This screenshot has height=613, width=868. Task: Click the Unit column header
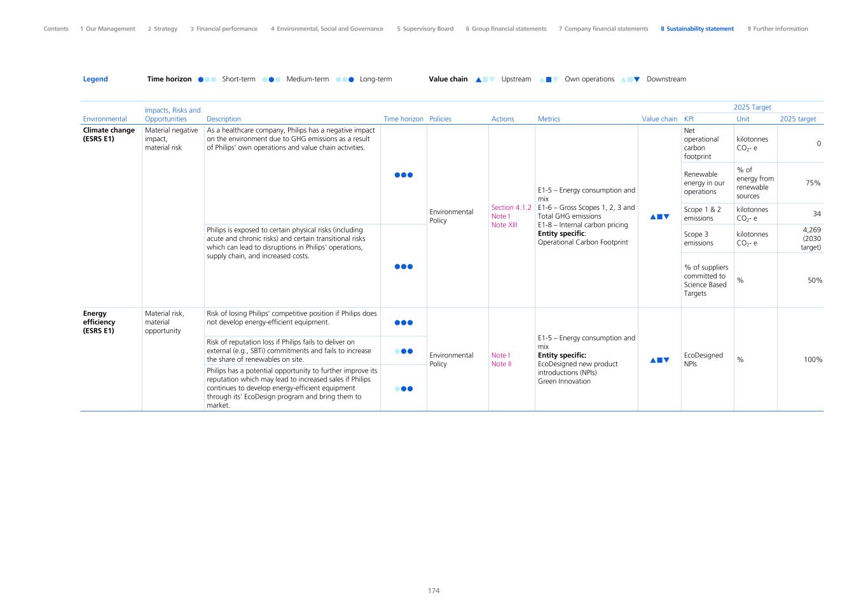(743, 119)
